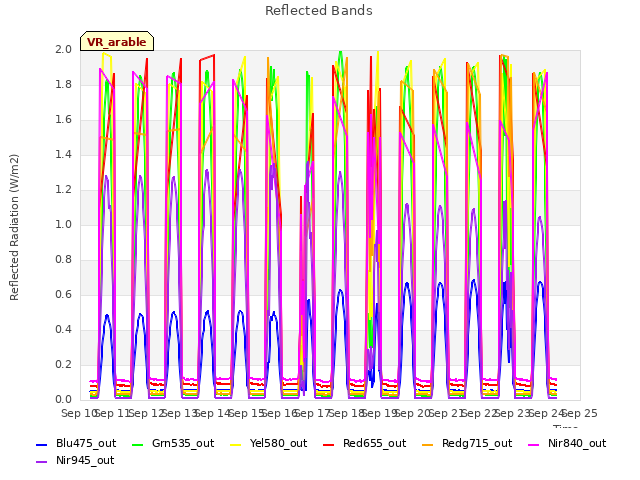Click the 0.6 y-axis tick label

coord(63,294)
